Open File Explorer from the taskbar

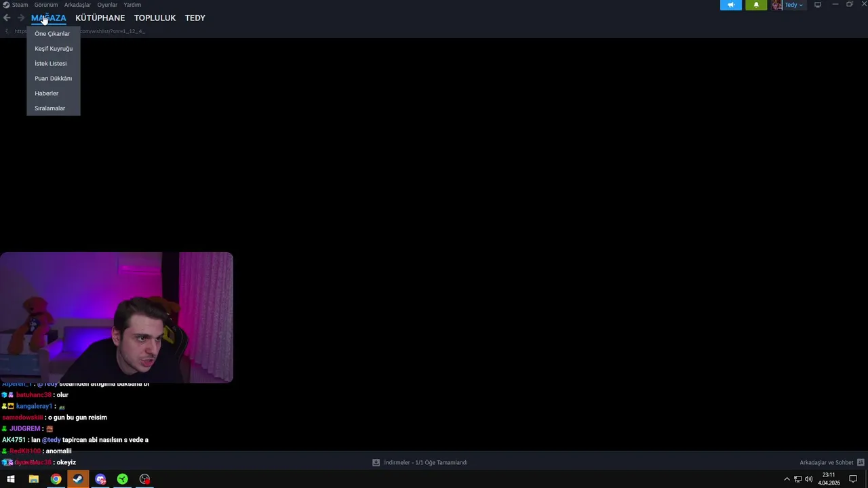(x=33, y=479)
